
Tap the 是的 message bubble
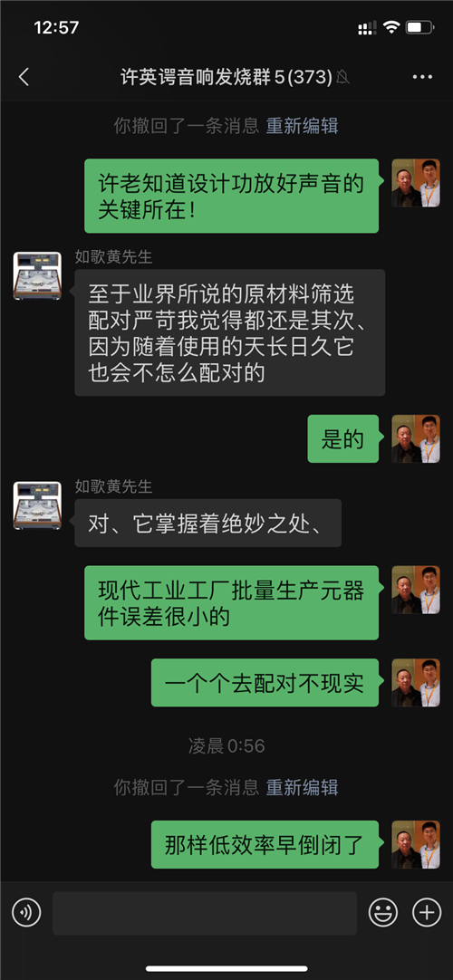(343, 438)
